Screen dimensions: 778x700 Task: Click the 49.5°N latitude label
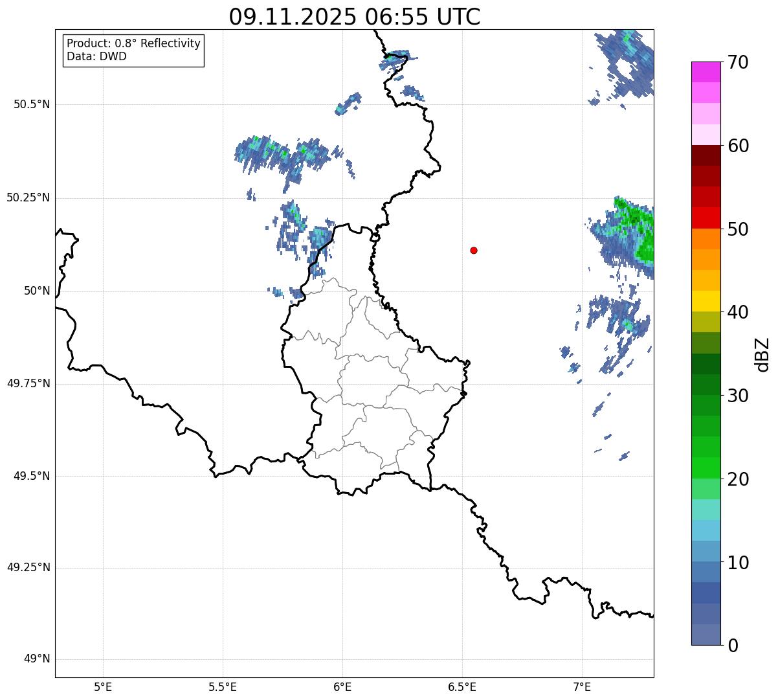coord(32,476)
